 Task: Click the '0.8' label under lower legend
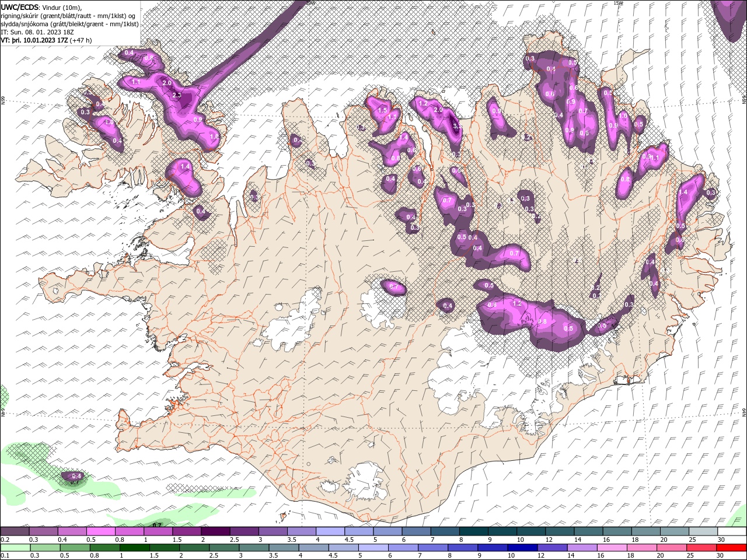(95, 555)
